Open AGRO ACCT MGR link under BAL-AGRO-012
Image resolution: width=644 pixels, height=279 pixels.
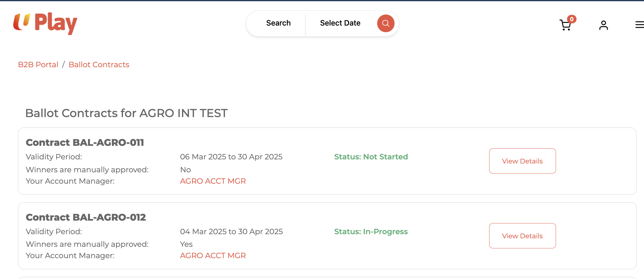click(x=213, y=256)
